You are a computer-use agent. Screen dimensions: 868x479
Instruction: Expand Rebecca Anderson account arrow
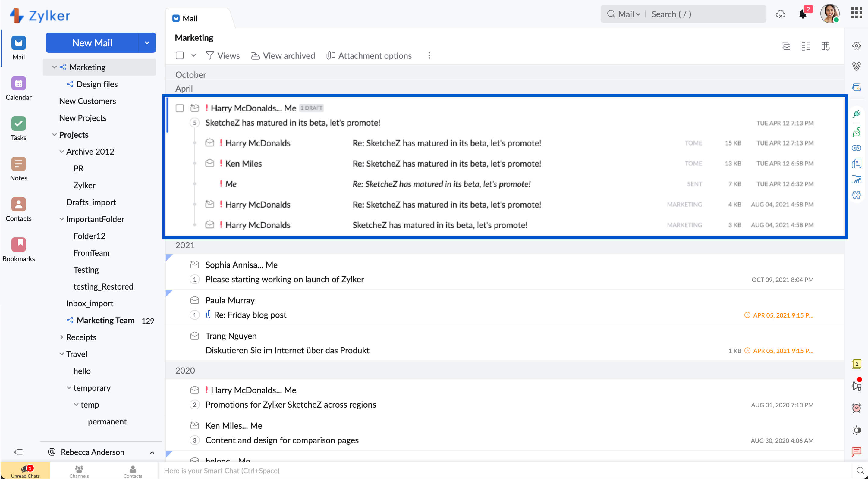tap(152, 452)
